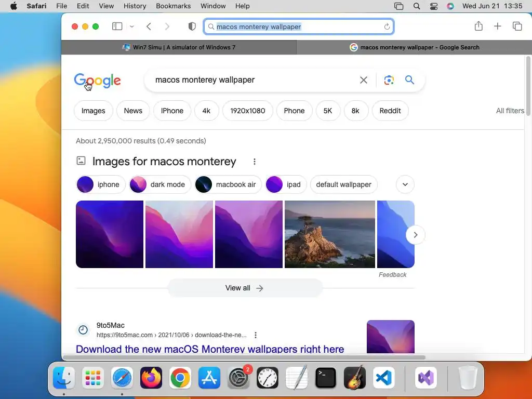Go forward to the next page
This screenshot has height=399, width=532.
click(167, 26)
